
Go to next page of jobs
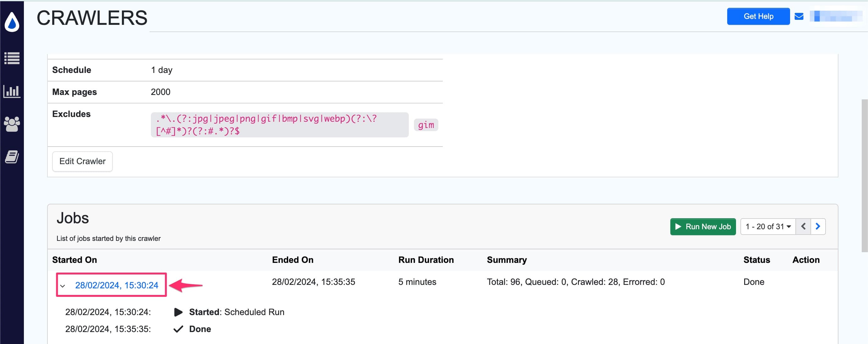coord(818,226)
